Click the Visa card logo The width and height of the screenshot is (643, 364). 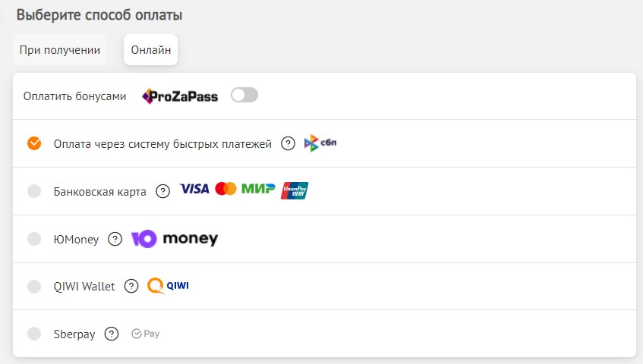click(194, 189)
